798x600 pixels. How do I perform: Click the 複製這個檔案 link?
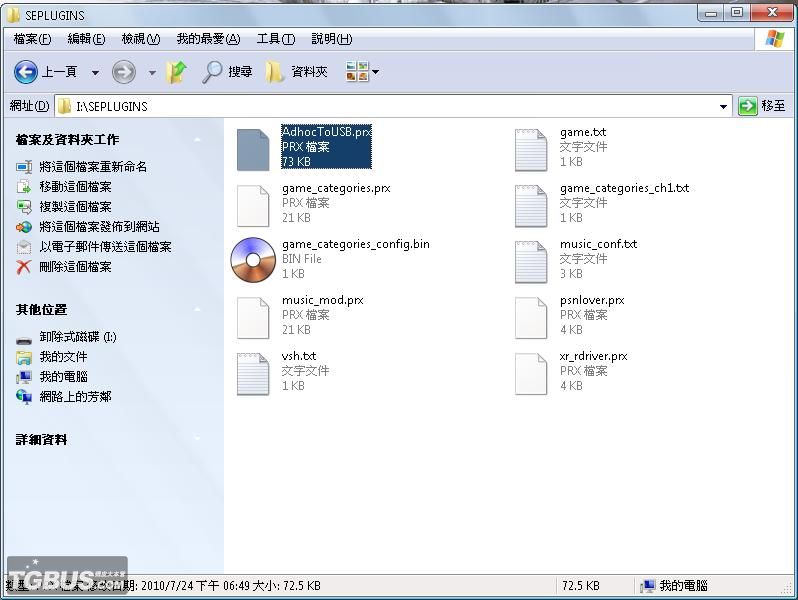tap(75, 207)
